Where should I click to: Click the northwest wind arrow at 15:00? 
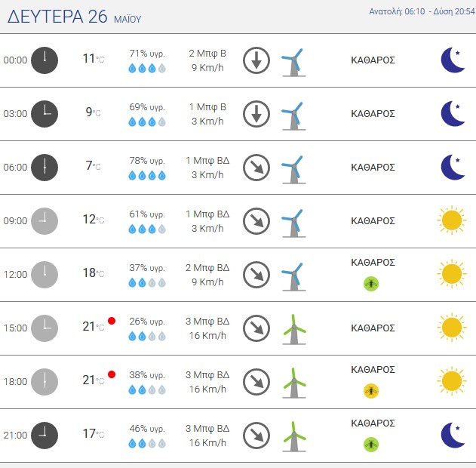256,328
